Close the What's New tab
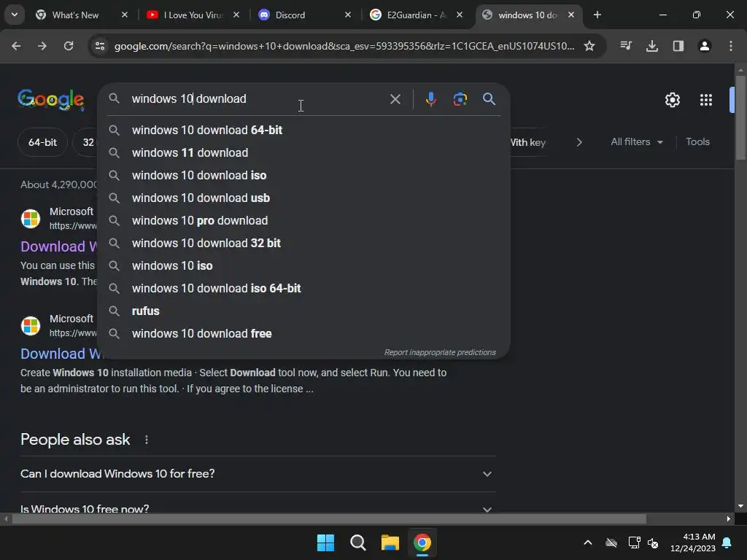747x560 pixels. click(x=125, y=15)
